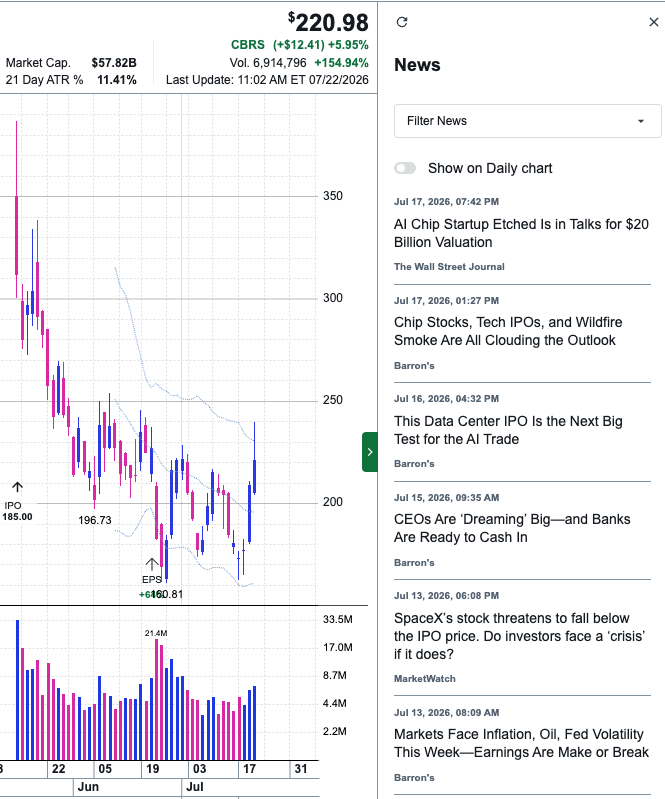Open Markets Face Inflation article
This screenshot has width=665, height=799.
click(521, 743)
